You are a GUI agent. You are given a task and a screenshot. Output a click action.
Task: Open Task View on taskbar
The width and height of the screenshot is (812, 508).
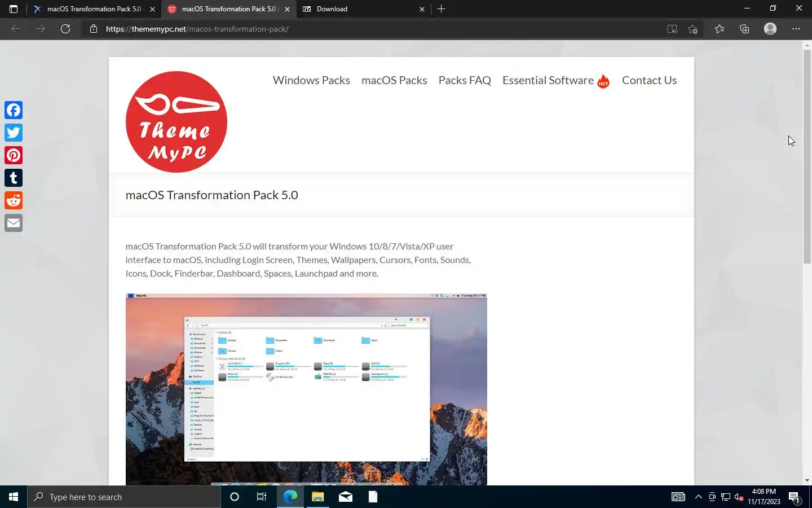pyautogui.click(x=262, y=497)
